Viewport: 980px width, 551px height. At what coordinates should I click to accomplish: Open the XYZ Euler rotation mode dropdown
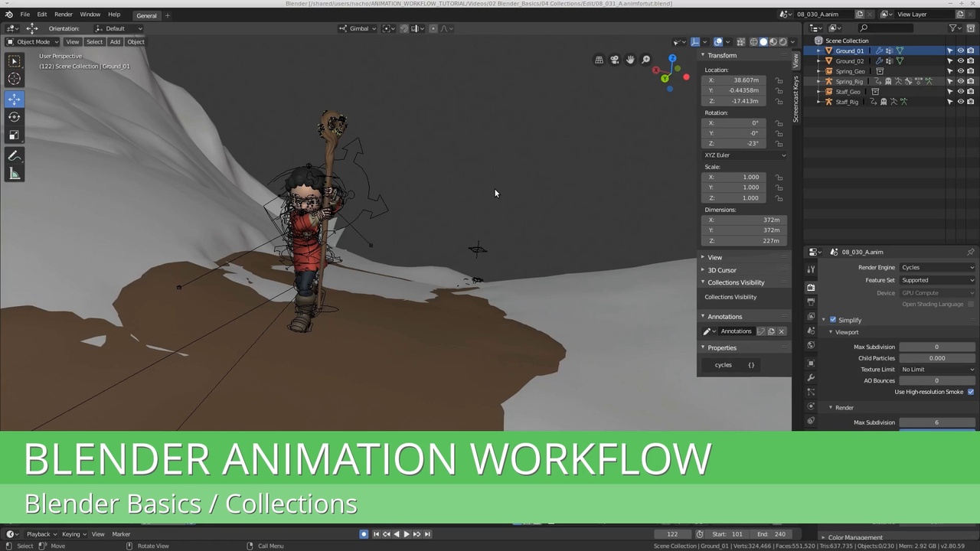tap(746, 155)
